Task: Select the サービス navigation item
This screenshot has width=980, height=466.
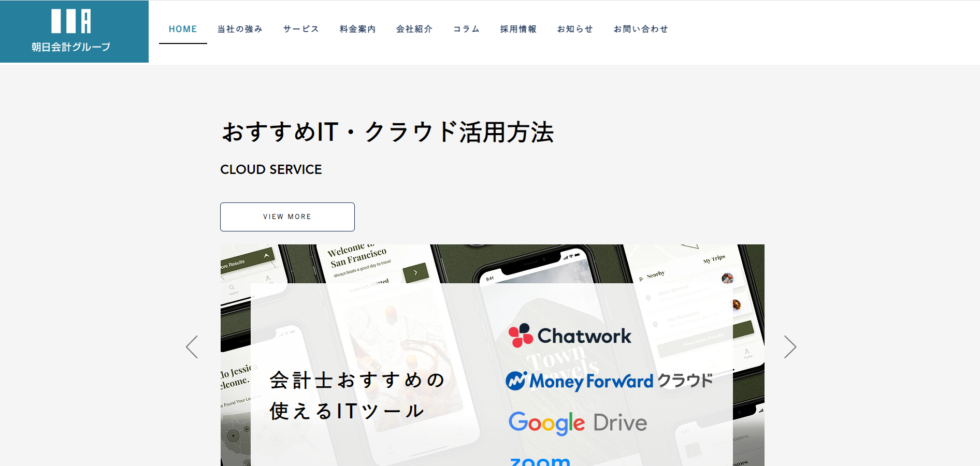Action: (301, 29)
